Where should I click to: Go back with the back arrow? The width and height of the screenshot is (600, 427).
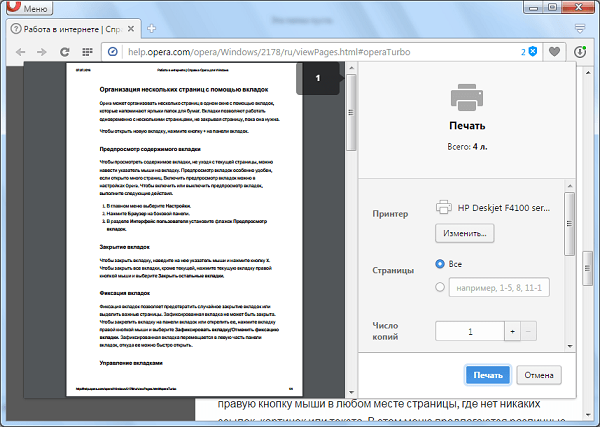coord(21,52)
